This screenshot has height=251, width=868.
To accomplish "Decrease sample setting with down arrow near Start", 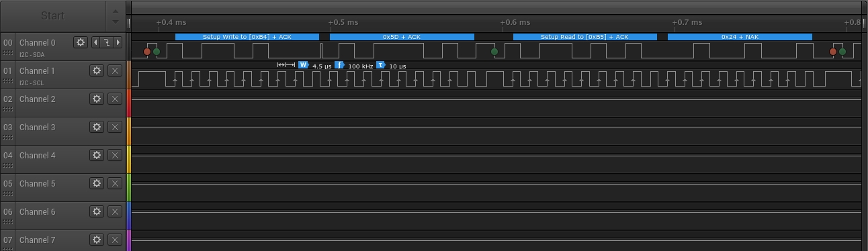I will (x=115, y=21).
